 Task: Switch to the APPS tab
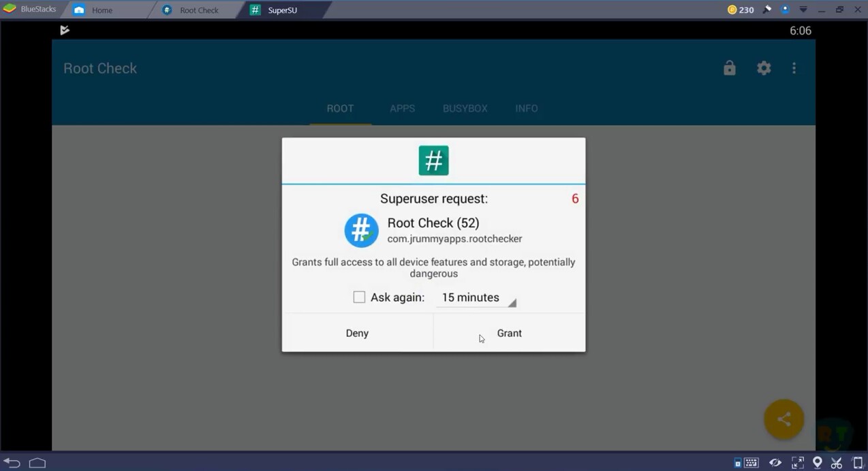pos(402,108)
